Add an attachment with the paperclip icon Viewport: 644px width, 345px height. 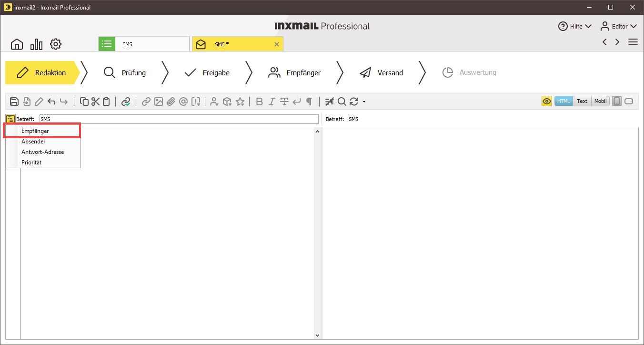click(171, 101)
